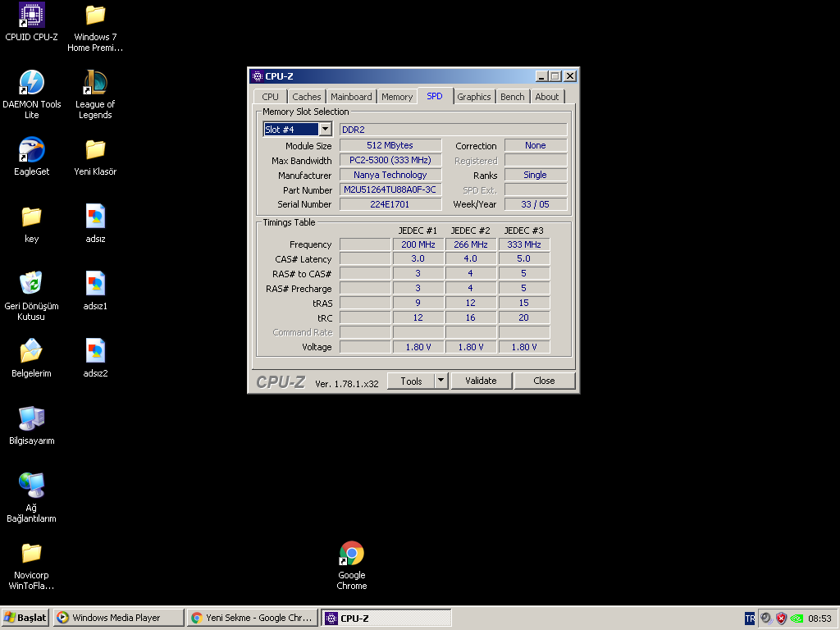Screen dimensions: 840x630
Task: Open Bilgisayarım desktop icon
Action: tap(31, 418)
